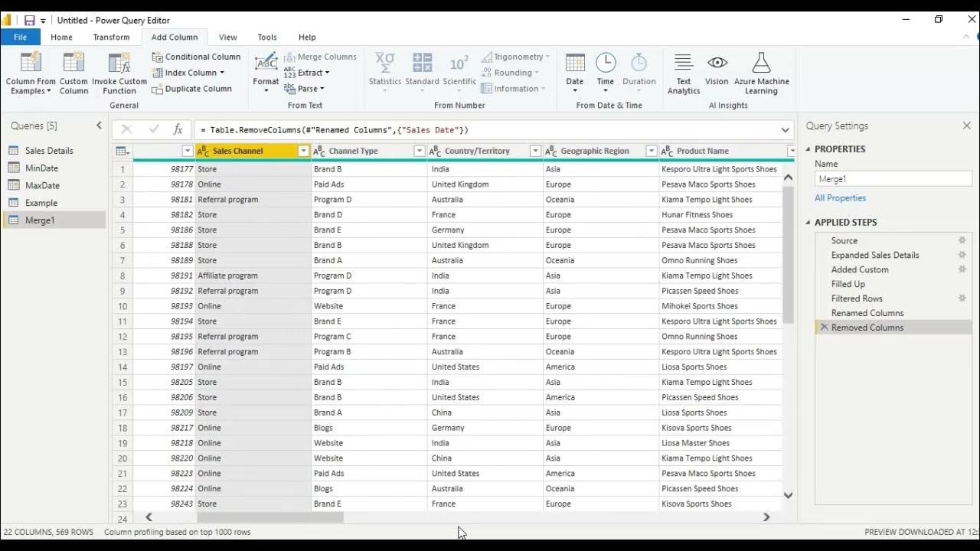The image size is (980, 551).
Task: Click the fx function icon
Action: (x=178, y=130)
